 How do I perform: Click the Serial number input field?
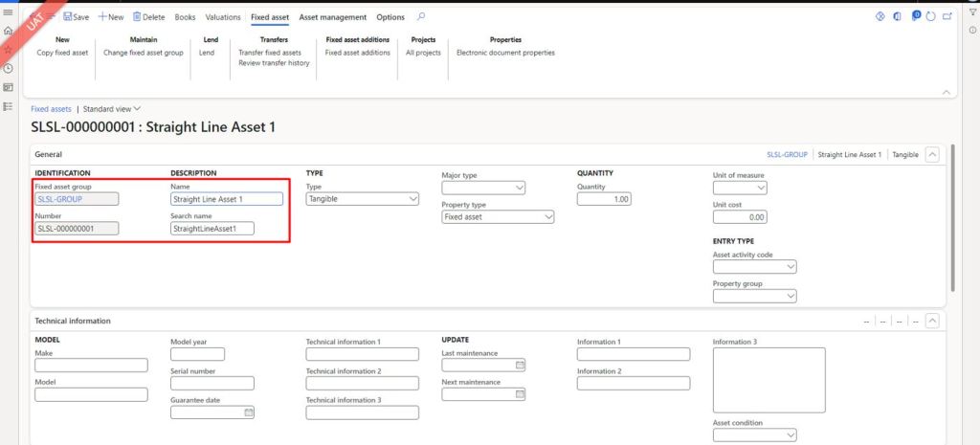coord(212,384)
